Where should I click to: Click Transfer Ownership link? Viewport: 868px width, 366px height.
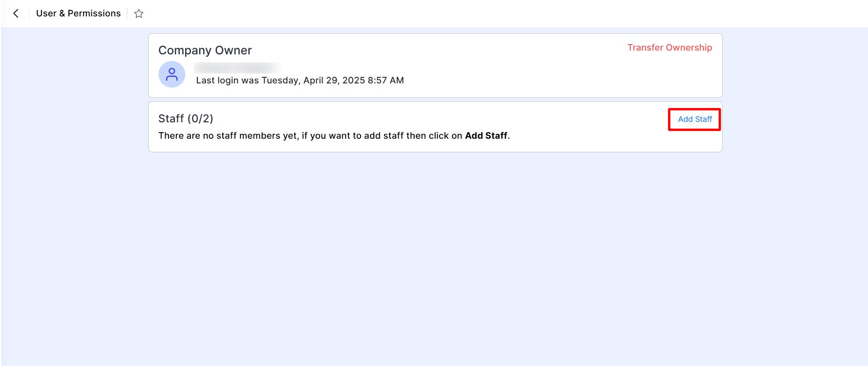(670, 47)
